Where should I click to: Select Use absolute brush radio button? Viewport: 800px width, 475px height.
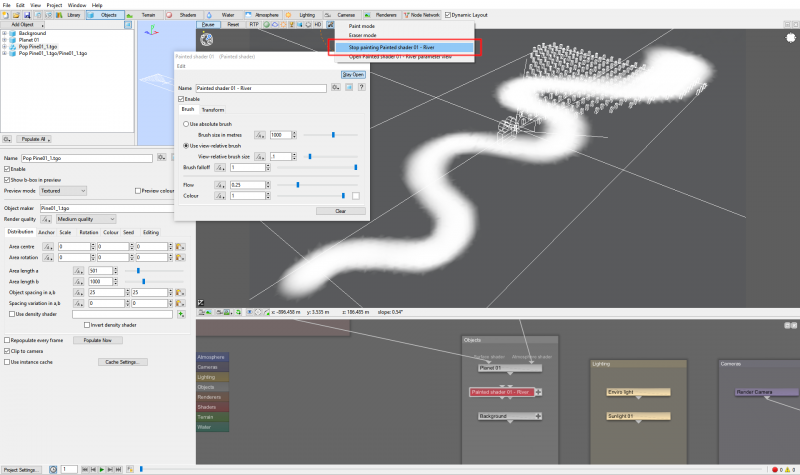click(x=186, y=124)
